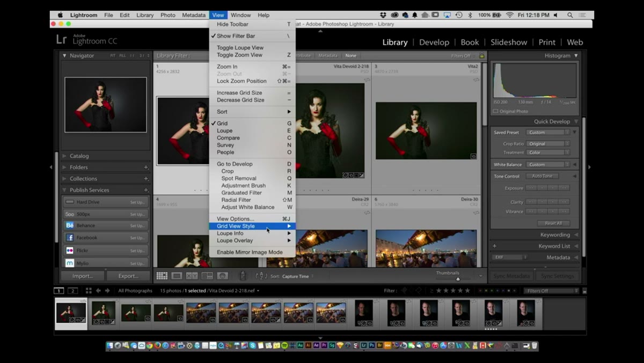The height and width of the screenshot is (363, 644).
Task: Click the Facebook publish service icon
Action: [x=70, y=237]
